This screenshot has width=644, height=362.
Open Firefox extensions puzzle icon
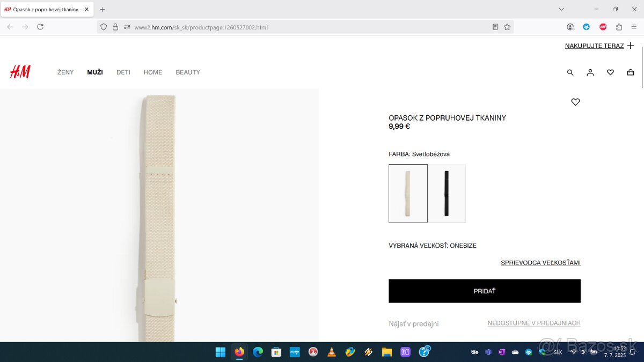pyautogui.click(x=619, y=27)
